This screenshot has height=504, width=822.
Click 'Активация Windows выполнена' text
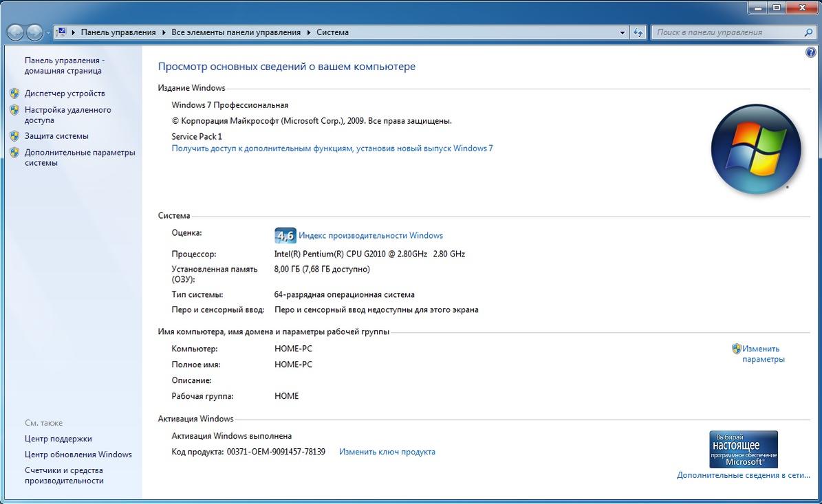[232, 436]
